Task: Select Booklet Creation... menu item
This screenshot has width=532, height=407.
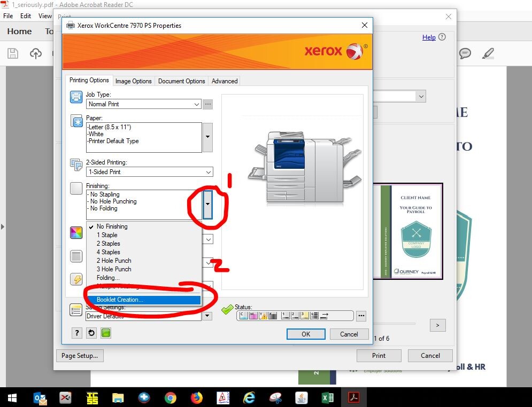Action: [x=144, y=300]
